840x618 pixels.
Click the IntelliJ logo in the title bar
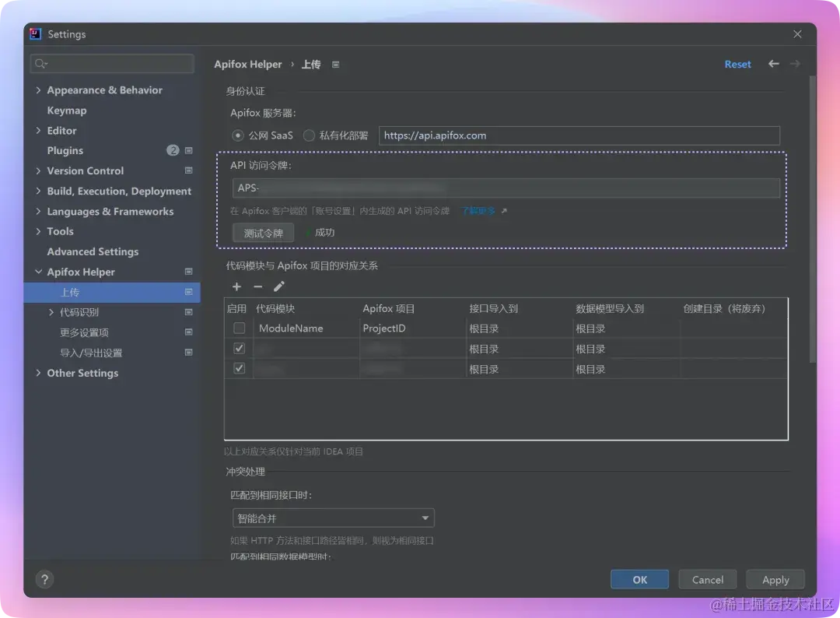(35, 33)
